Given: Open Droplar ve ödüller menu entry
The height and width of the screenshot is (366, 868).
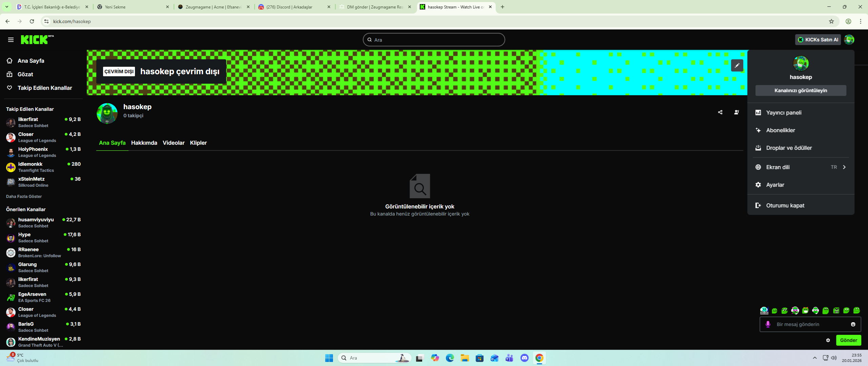Looking at the screenshot, I should [x=801, y=148].
